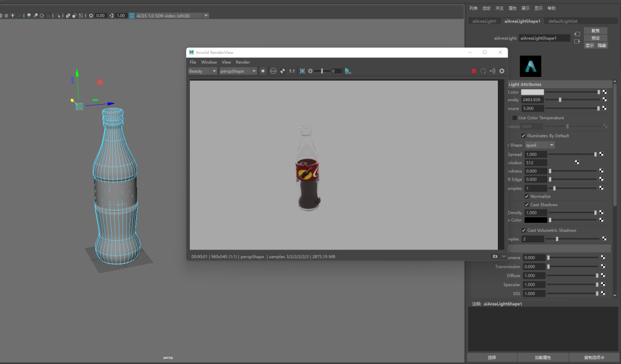The height and width of the screenshot is (364, 621).
Task: Click the 聚焦 button
Action: [596, 30]
